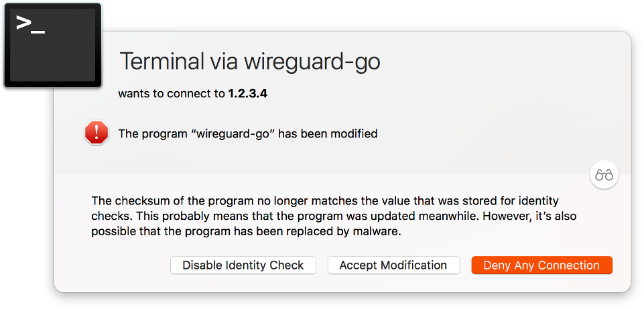The image size is (644, 309).
Task: Deny Any Connection for wireguard-go
Action: (x=541, y=265)
